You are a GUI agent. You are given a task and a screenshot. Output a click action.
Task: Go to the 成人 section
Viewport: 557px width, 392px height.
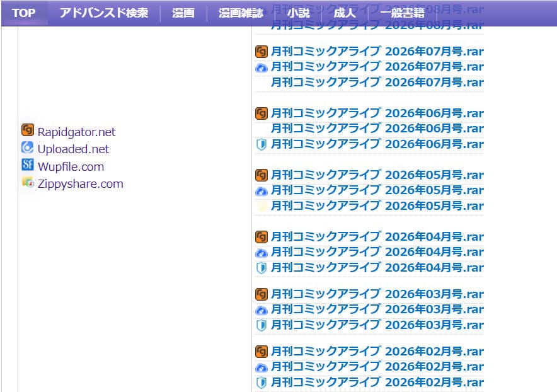pyautogui.click(x=345, y=13)
